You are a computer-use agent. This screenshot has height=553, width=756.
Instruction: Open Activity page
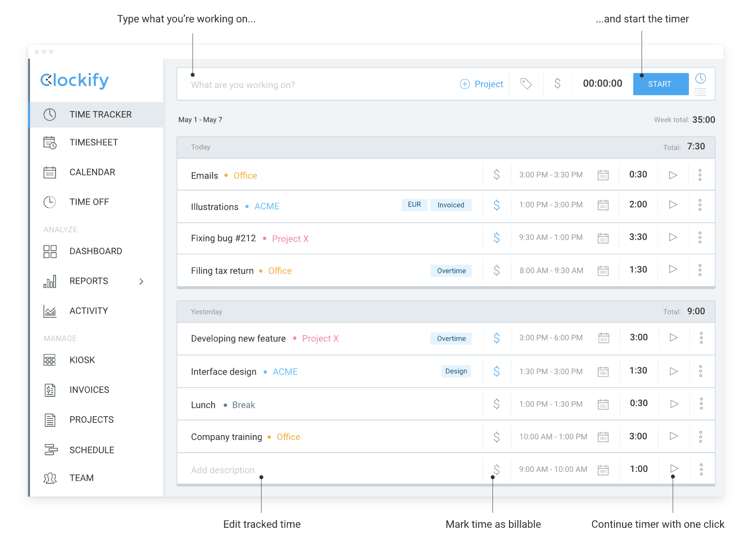pos(88,310)
